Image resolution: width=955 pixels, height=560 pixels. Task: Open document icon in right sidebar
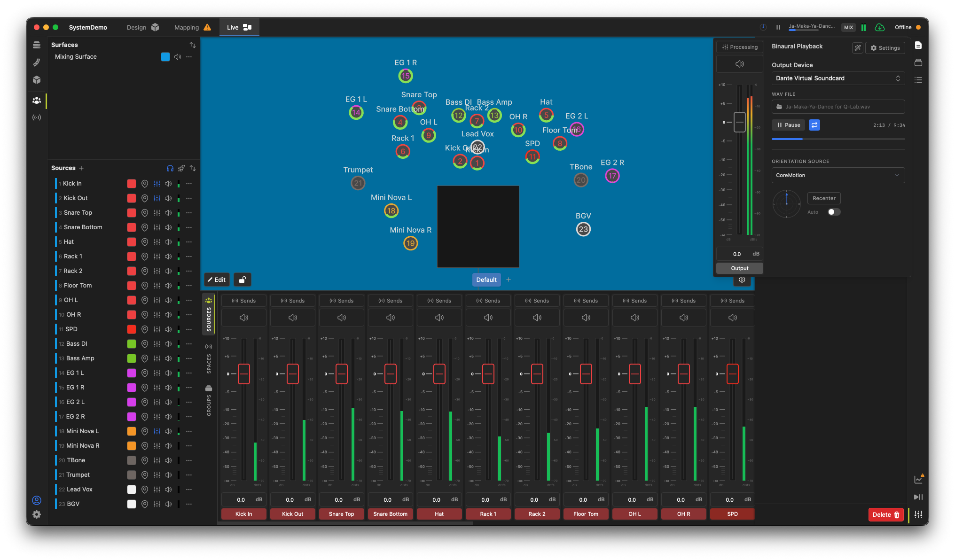918,45
